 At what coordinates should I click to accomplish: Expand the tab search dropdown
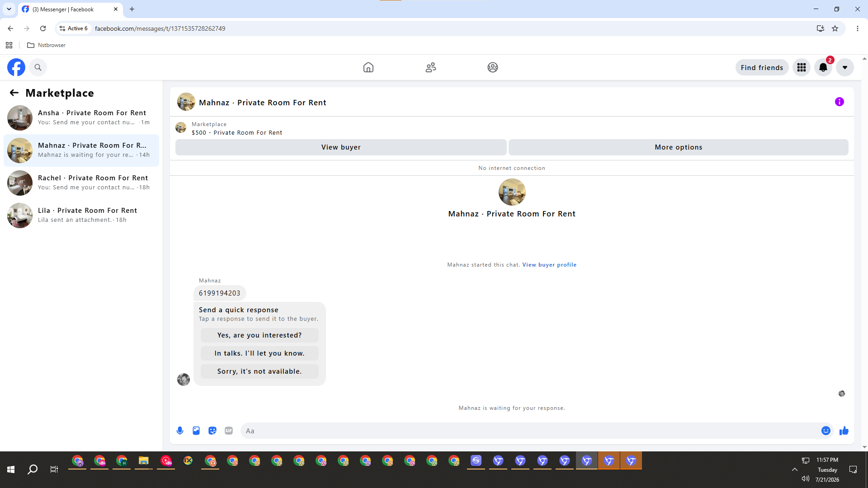click(x=9, y=9)
